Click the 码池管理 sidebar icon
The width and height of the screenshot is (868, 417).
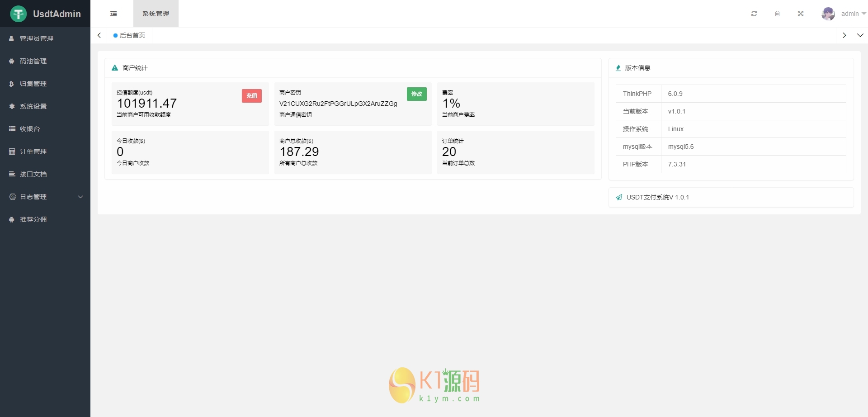click(12, 62)
